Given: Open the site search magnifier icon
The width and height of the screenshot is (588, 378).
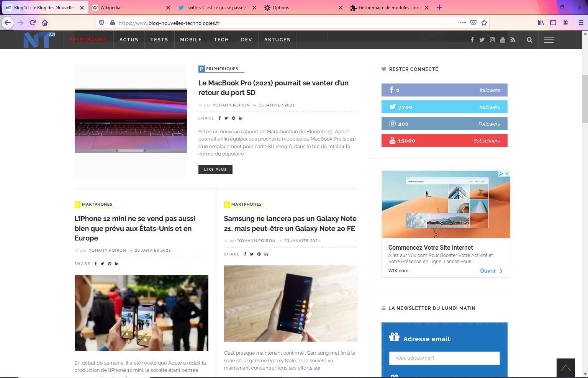Looking at the screenshot, I should 529,40.
